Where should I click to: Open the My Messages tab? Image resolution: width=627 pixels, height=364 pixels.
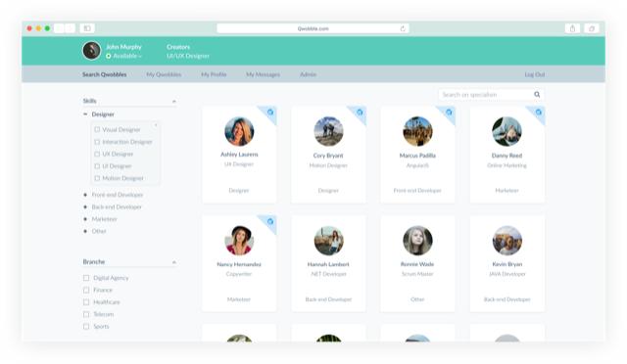263,74
